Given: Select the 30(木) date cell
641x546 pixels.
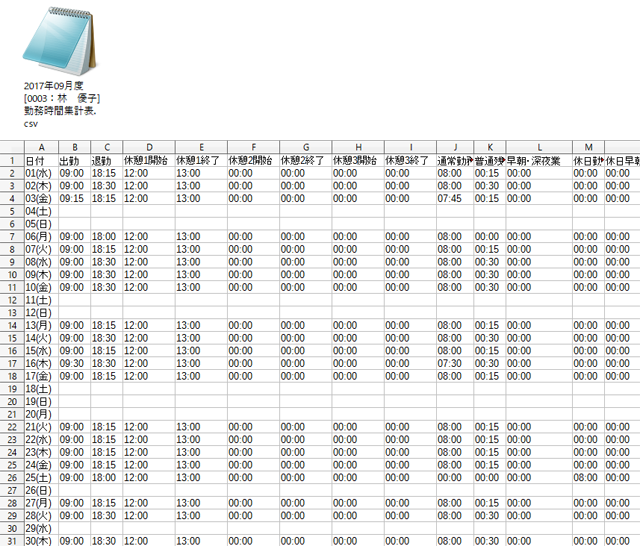Looking at the screenshot, I should pyautogui.click(x=40, y=540).
